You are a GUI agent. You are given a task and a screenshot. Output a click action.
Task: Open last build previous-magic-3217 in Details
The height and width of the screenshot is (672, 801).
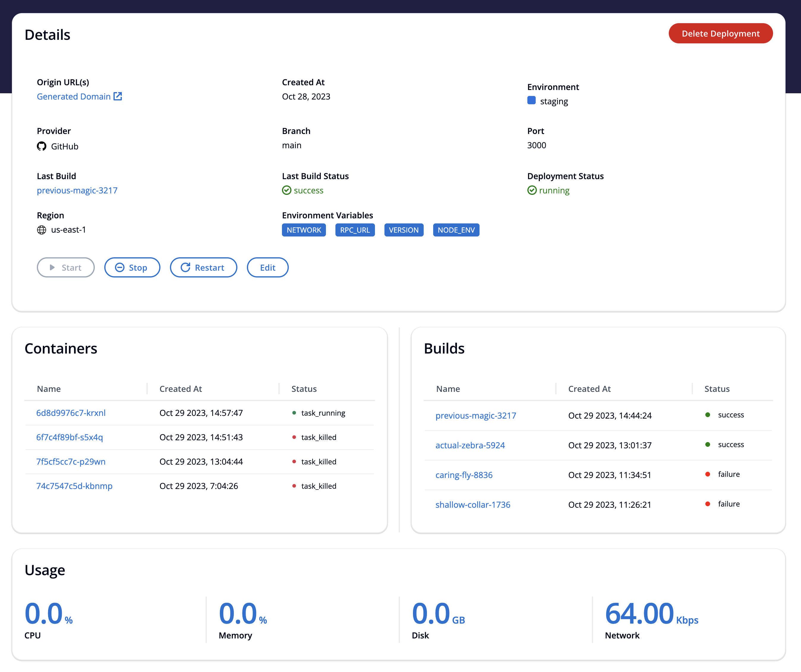(77, 190)
